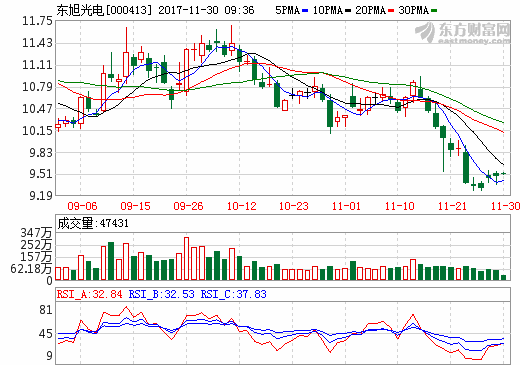520x365 pixels.
Task: Click price axis label 11.11
Action: [37, 65]
